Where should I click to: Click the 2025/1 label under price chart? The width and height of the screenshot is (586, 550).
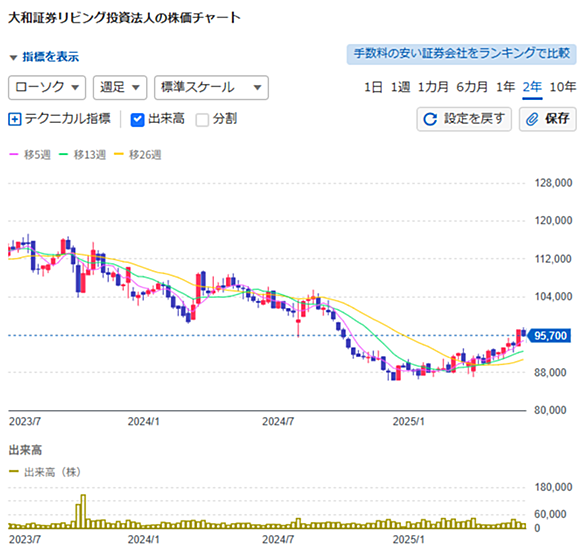409,421
